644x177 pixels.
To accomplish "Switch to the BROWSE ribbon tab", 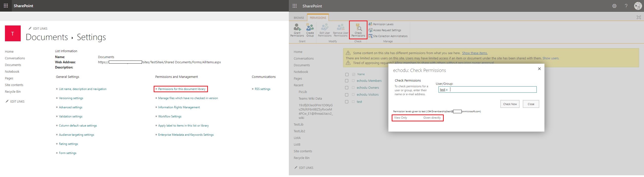I will coord(299,18).
